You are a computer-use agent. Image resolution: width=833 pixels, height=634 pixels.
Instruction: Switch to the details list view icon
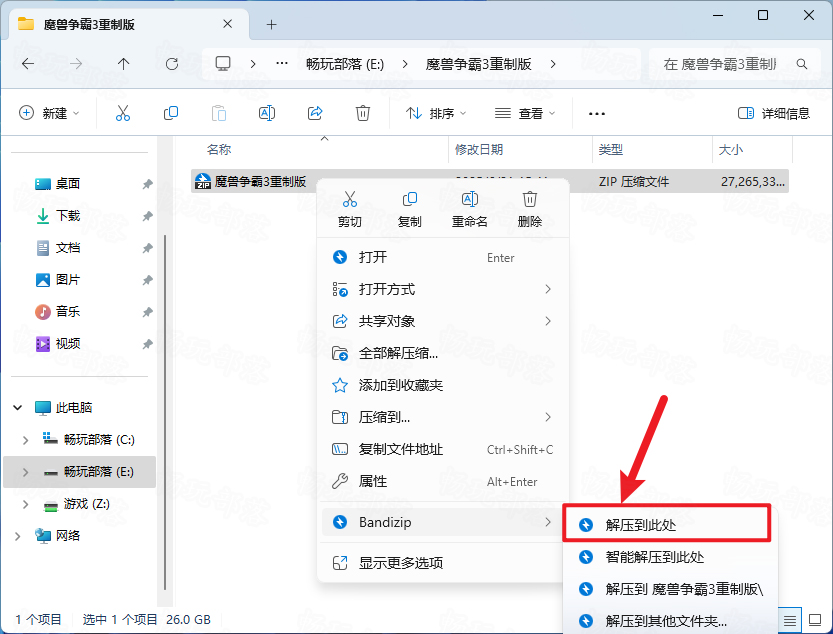tap(789, 620)
